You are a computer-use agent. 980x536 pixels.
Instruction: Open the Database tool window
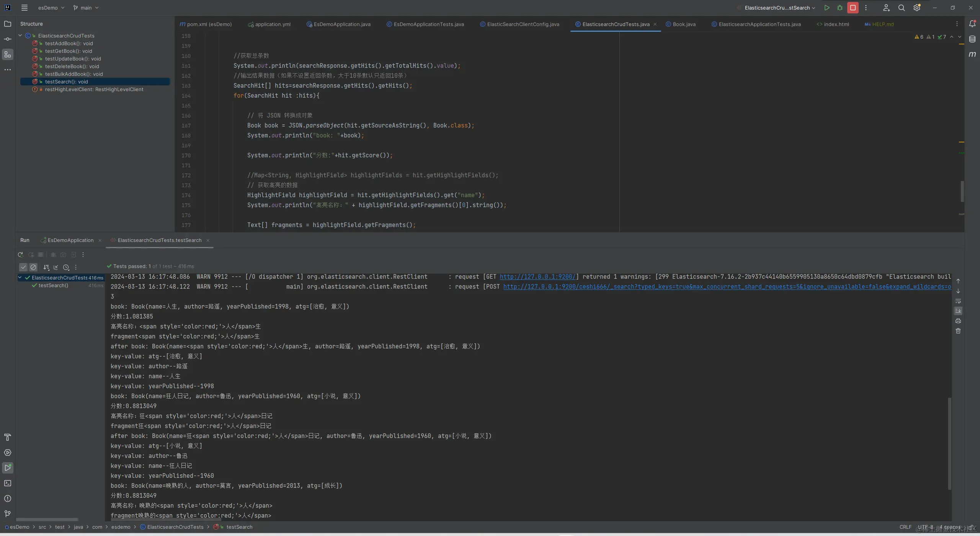(972, 39)
